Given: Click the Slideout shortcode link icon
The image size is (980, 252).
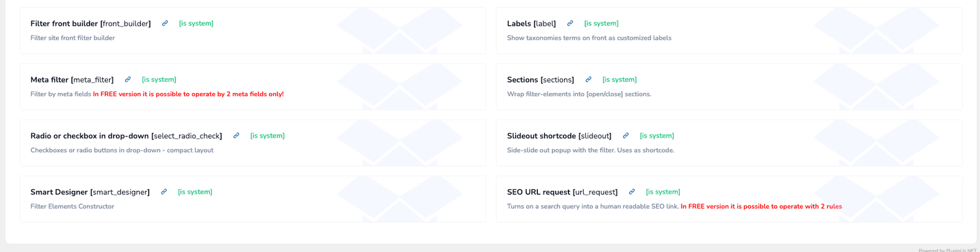Looking at the screenshot, I should pos(625,136).
